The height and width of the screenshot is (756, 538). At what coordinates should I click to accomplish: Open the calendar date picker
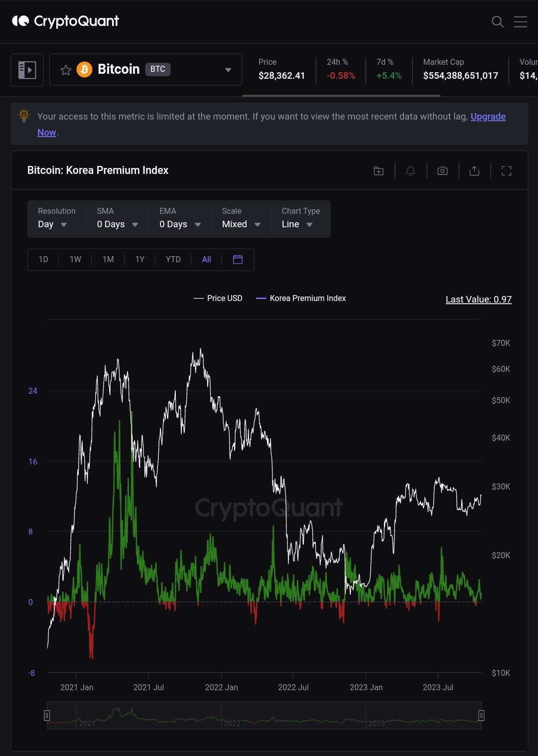[238, 259]
